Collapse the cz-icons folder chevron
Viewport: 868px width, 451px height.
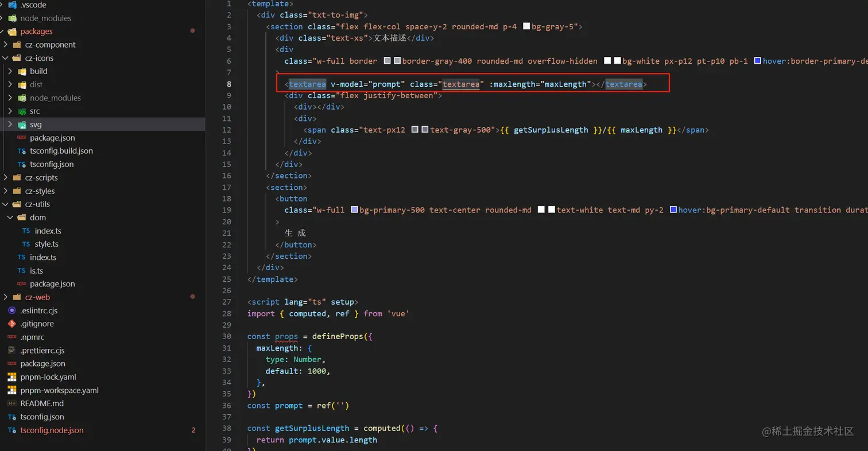(x=5, y=58)
